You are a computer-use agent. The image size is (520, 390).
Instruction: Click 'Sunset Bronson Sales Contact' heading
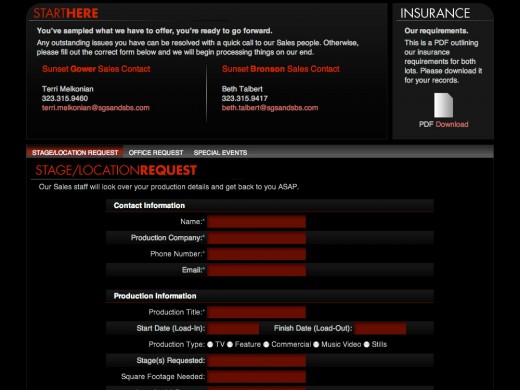(281, 69)
